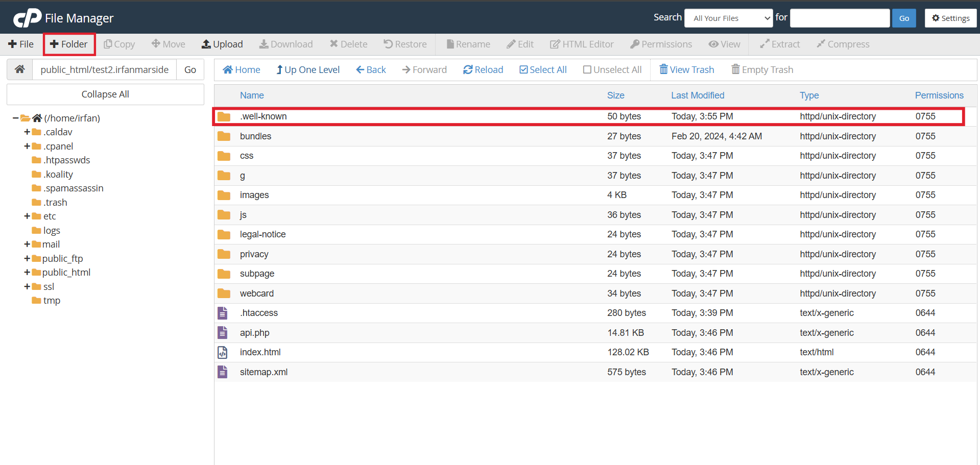
Task: Open the Upload tool
Action: coord(222,44)
